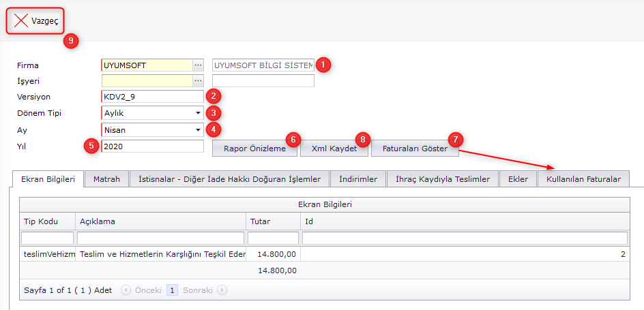This screenshot has width=644, height=310.
Task: Go to next page arrow in pager
Action: point(222,290)
